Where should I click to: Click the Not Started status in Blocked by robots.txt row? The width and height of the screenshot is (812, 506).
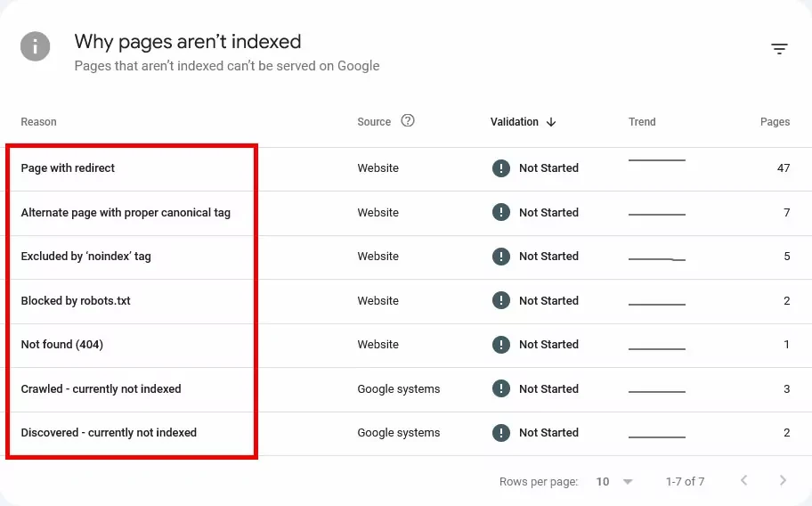click(x=548, y=301)
